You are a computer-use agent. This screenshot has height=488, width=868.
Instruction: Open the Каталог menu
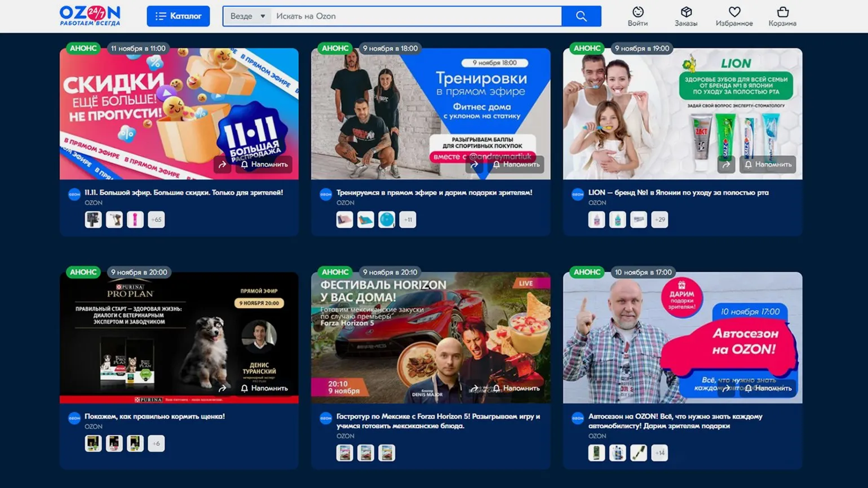coord(178,16)
